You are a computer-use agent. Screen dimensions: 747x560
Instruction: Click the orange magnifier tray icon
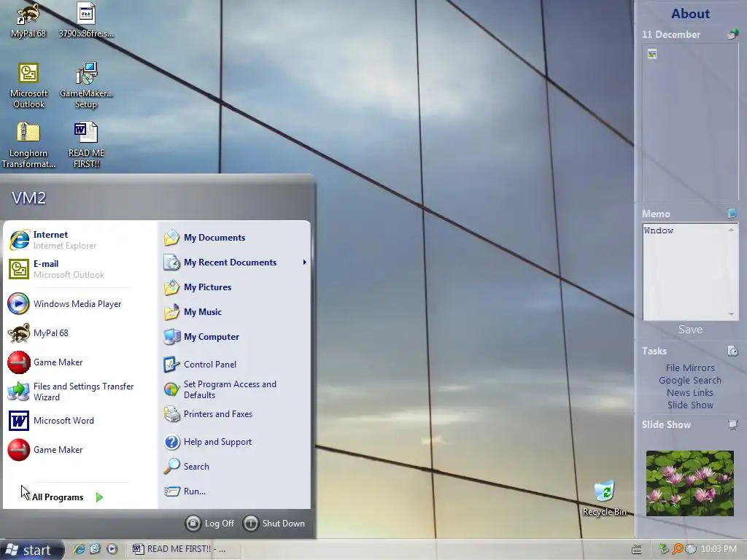coord(678,549)
